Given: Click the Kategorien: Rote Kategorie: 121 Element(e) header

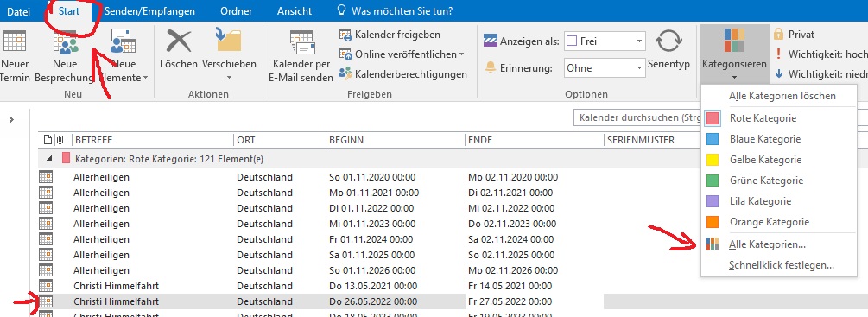Looking at the screenshot, I should pyautogui.click(x=168, y=159).
